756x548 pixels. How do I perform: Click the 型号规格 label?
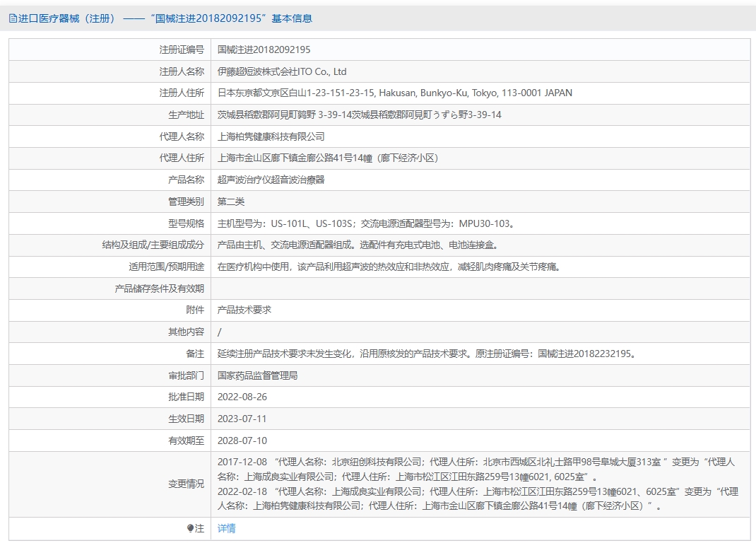coord(186,223)
